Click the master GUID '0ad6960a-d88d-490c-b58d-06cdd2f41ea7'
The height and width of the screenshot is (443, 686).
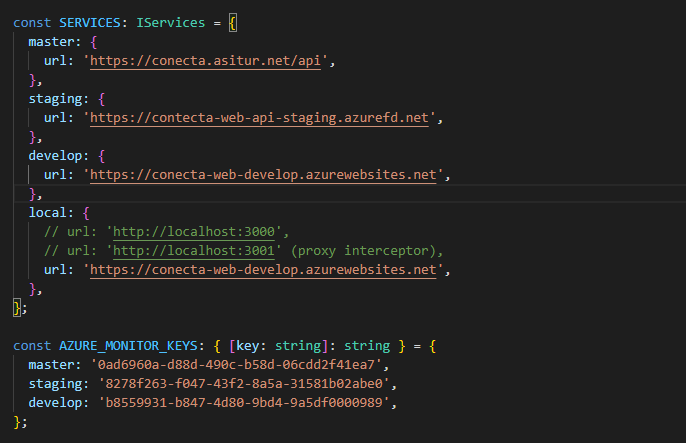pos(236,365)
